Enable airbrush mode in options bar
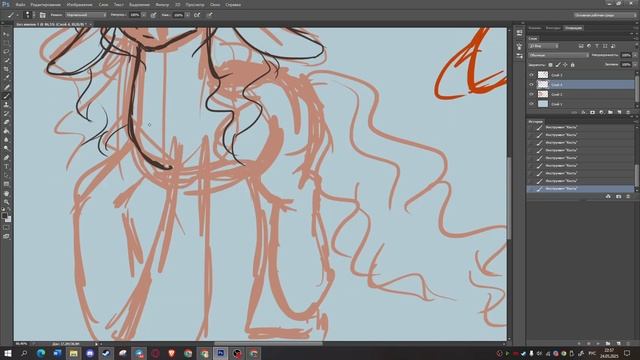The image size is (640, 360). point(197,15)
